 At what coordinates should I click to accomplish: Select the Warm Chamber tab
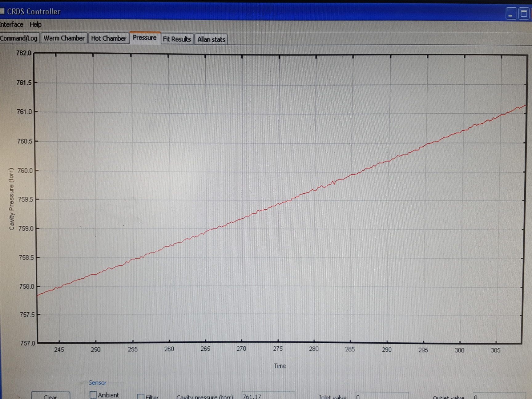tap(64, 38)
